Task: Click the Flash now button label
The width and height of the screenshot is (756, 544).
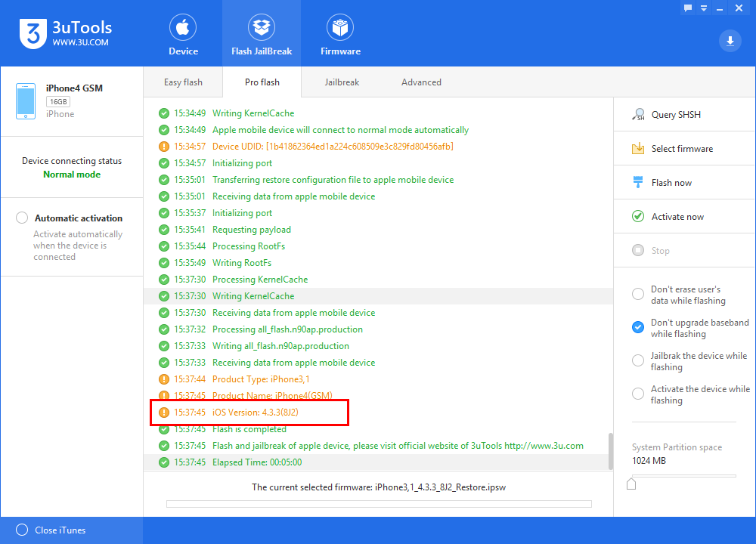Action: (x=671, y=183)
